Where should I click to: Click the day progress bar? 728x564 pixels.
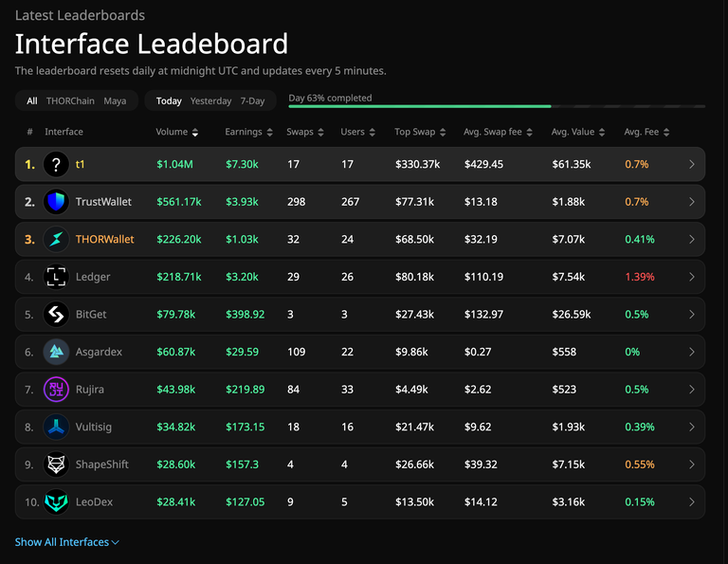coord(497,106)
